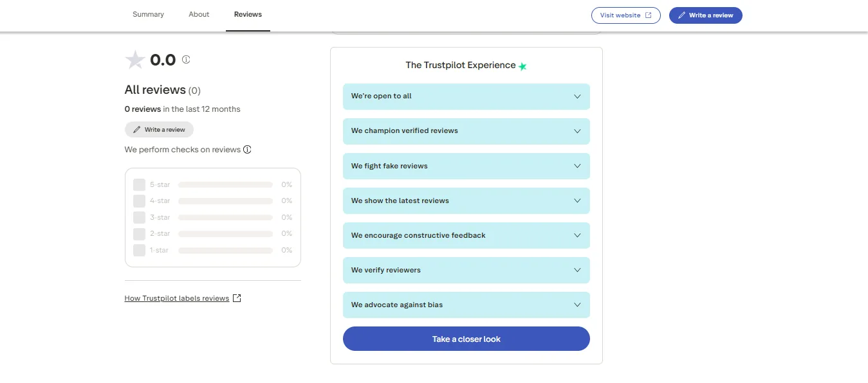Expand We fight fake reviews
Image resolution: width=868 pixels, height=383 pixels.
pyautogui.click(x=466, y=166)
